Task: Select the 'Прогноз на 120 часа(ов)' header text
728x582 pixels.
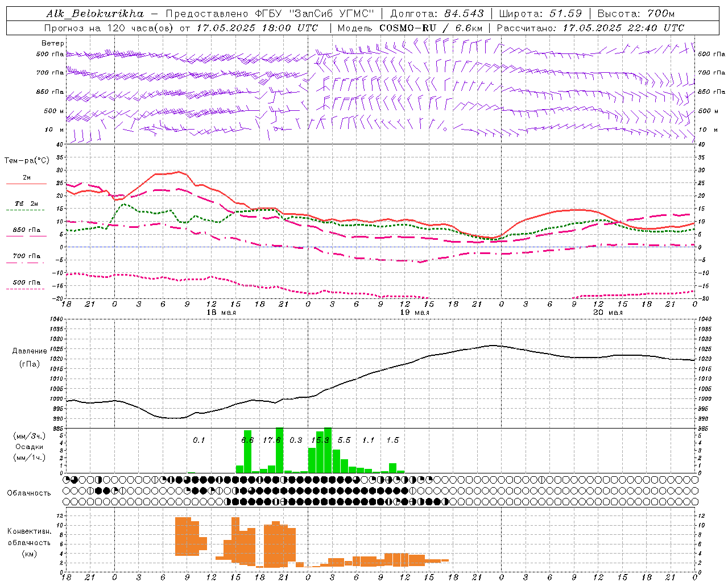Action: point(109,28)
